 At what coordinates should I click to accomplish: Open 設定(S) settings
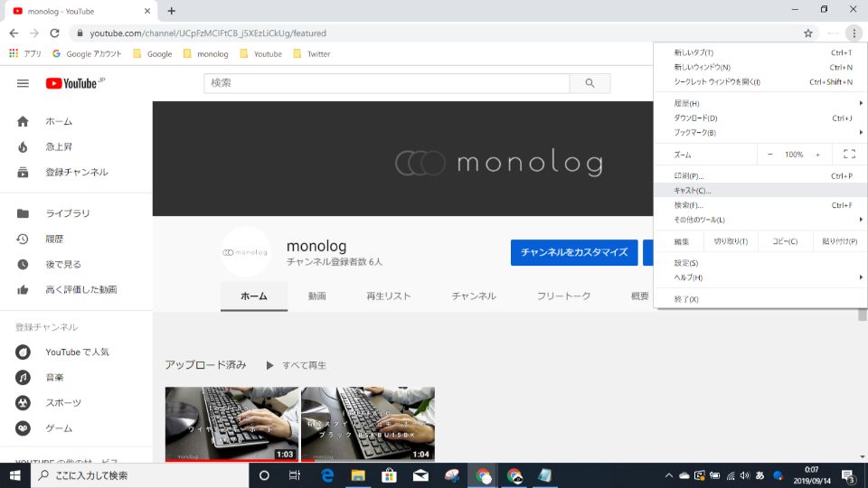760,263
